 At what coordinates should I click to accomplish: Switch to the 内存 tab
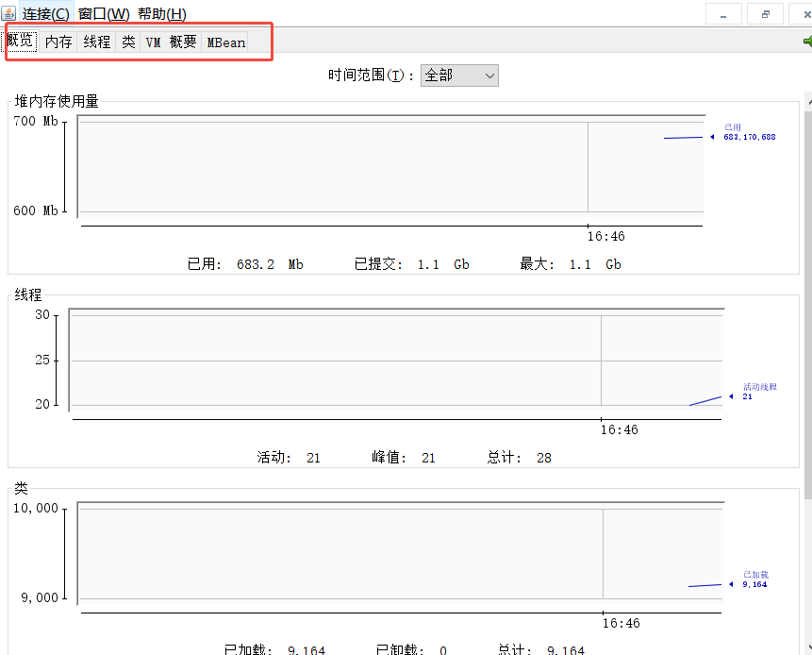pyautogui.click(x=58, y=42)
